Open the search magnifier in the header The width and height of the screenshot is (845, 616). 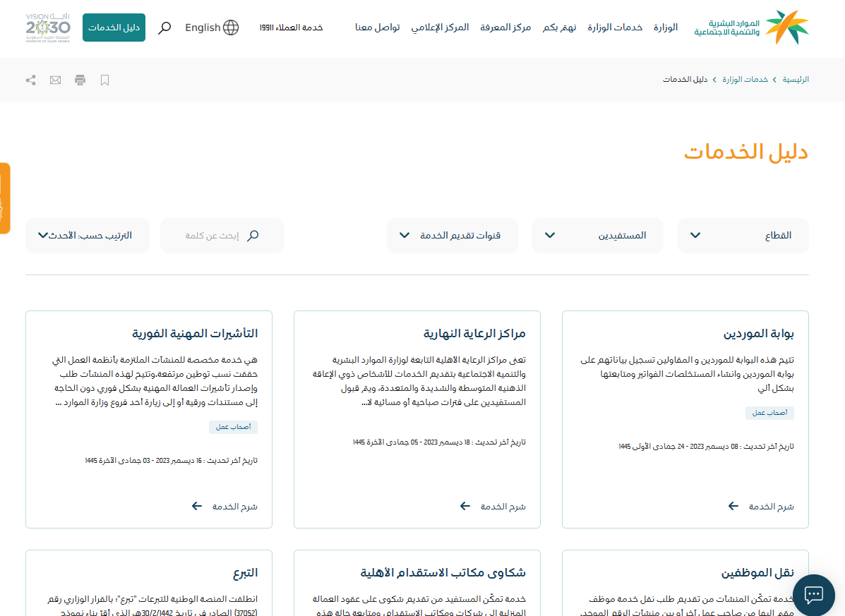pos(164,28)
